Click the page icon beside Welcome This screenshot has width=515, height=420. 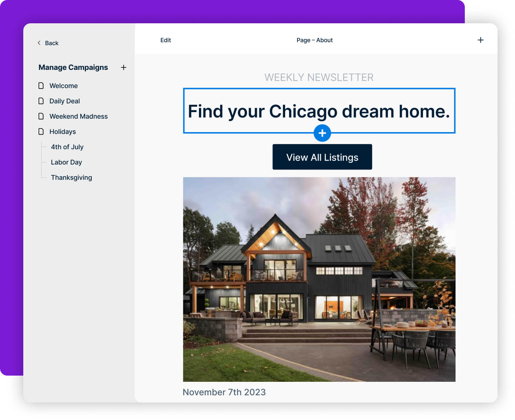pyautogui.click(x=41, y=86)
